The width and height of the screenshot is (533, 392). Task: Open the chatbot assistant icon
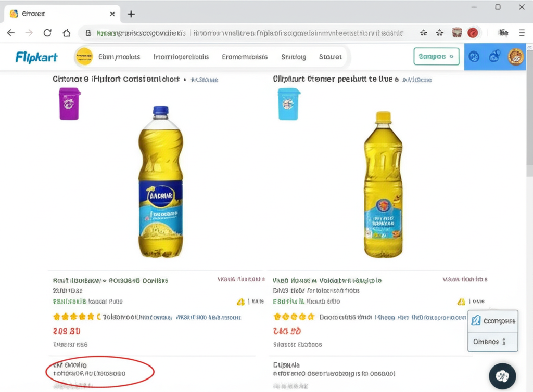(501, 376)
